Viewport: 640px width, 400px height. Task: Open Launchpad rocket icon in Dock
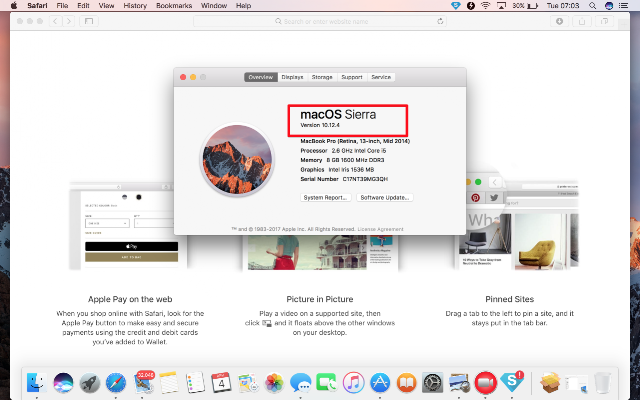[89, 383]
